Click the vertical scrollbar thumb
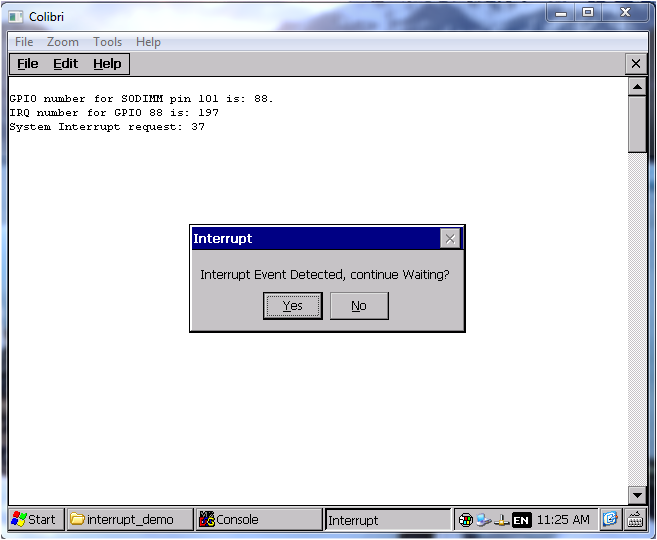The height and width of the screenshot is (540, 657). coord(637,124)
